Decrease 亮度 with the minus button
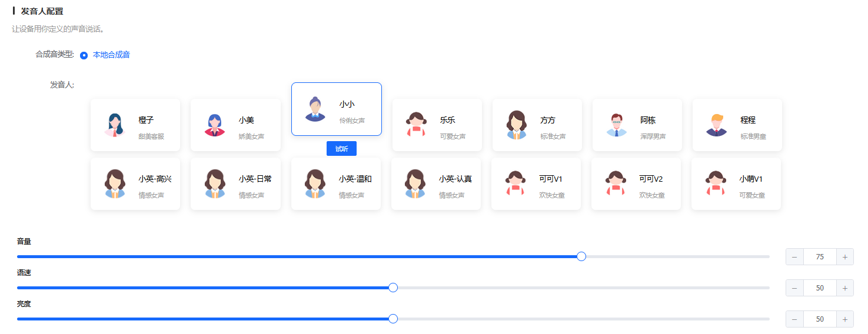The width and height of the screenshot is (868, 334). point(794,319)
